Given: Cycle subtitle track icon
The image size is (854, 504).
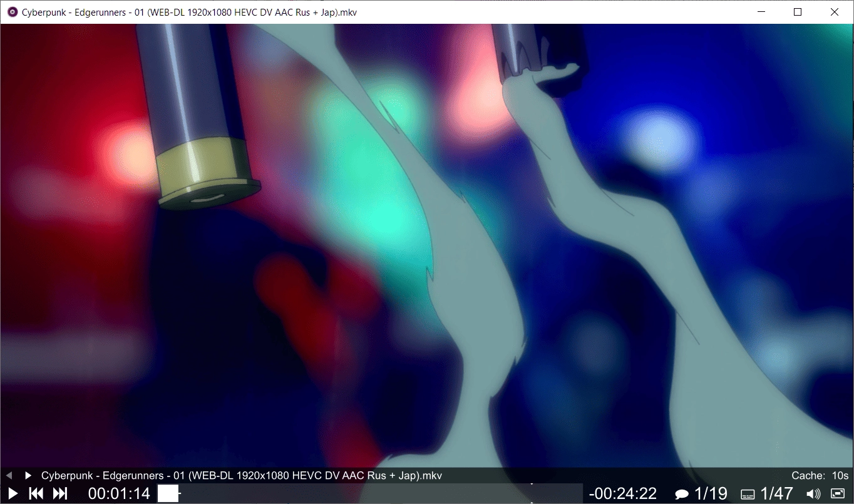Looking at the screenshot, I should pos(748,495).
